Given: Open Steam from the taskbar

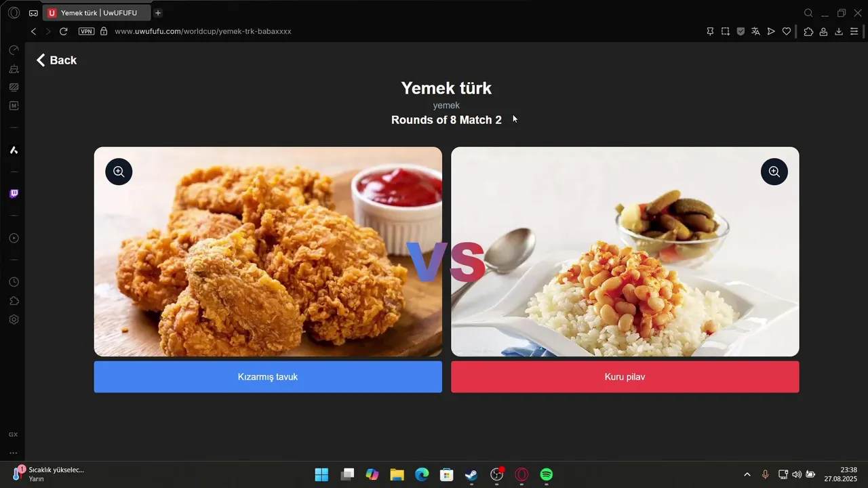Looking at the screenshot, I should [471, 474].
